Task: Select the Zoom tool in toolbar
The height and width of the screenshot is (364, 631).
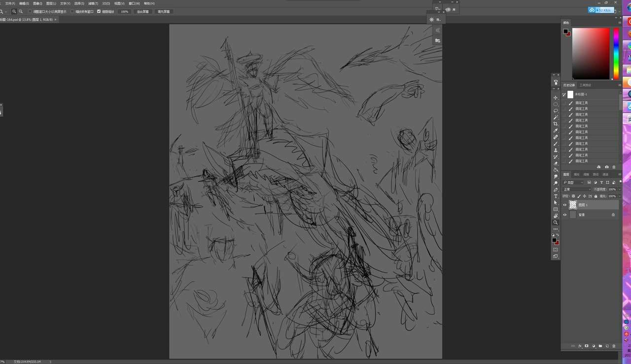Action: [556, 223]
